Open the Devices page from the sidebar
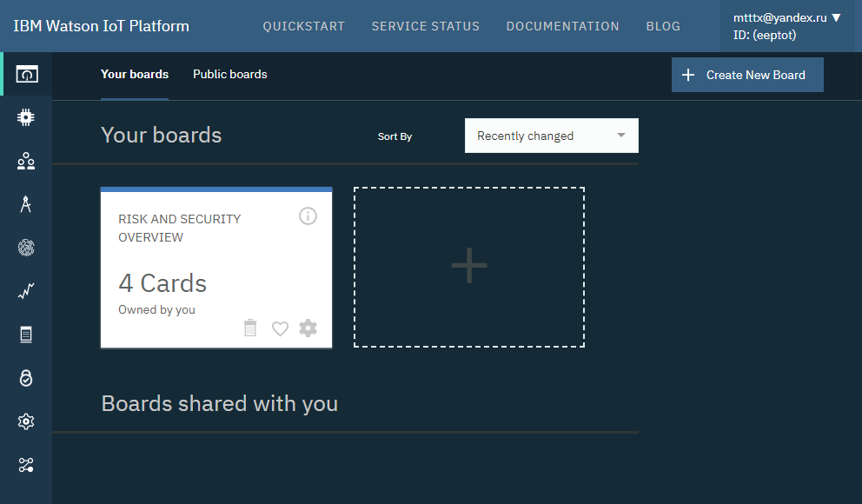 pyautogui.click(x=26, y=116)
